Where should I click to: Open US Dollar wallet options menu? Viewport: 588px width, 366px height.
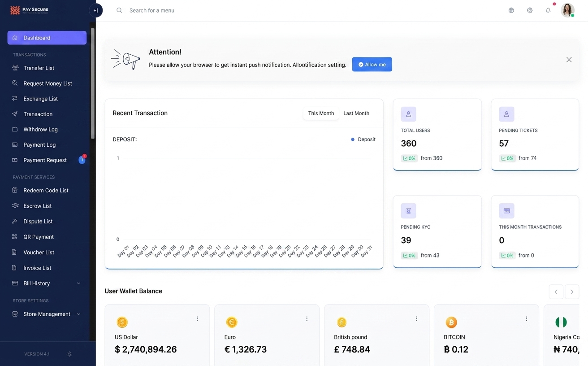[x=197, y=319]
